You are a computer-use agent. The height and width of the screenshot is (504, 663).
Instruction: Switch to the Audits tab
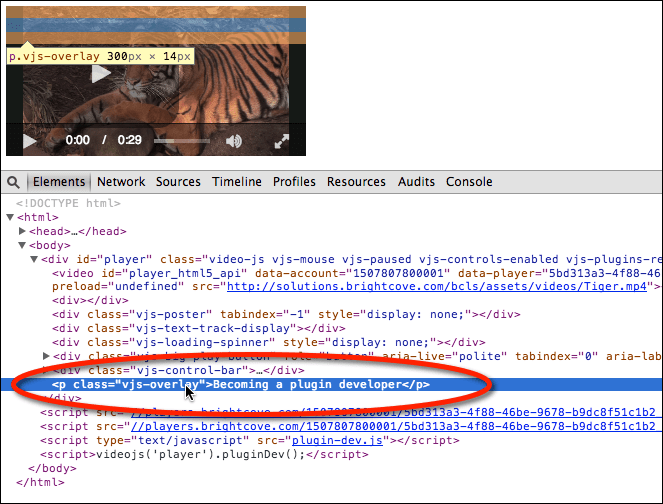coord(416,182)
